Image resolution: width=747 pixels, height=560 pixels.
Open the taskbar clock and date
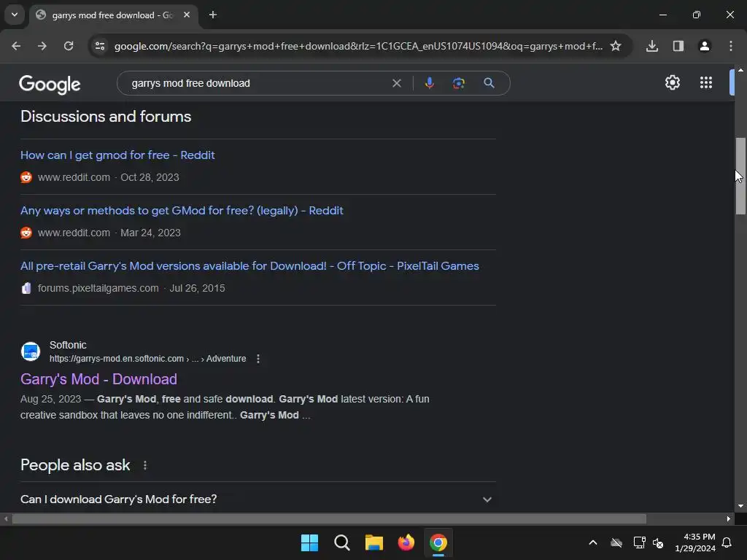pos(695,542)
